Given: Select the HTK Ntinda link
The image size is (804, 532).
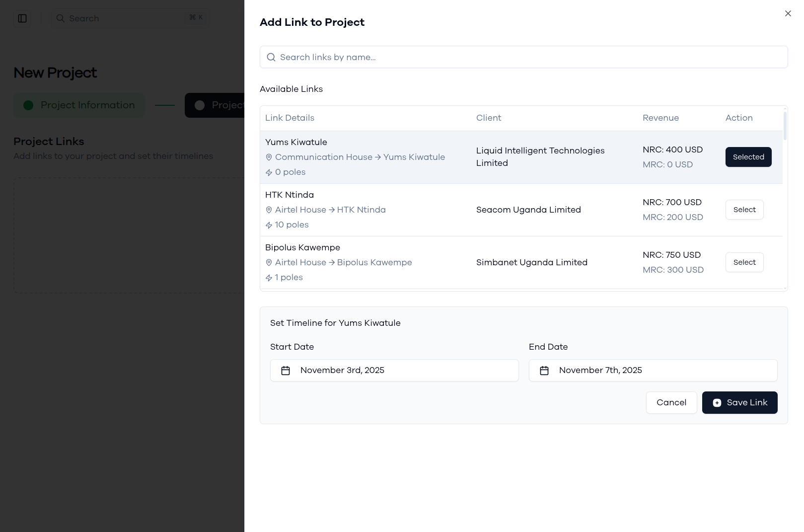Looking at the screenshot, I should (744, 210).
